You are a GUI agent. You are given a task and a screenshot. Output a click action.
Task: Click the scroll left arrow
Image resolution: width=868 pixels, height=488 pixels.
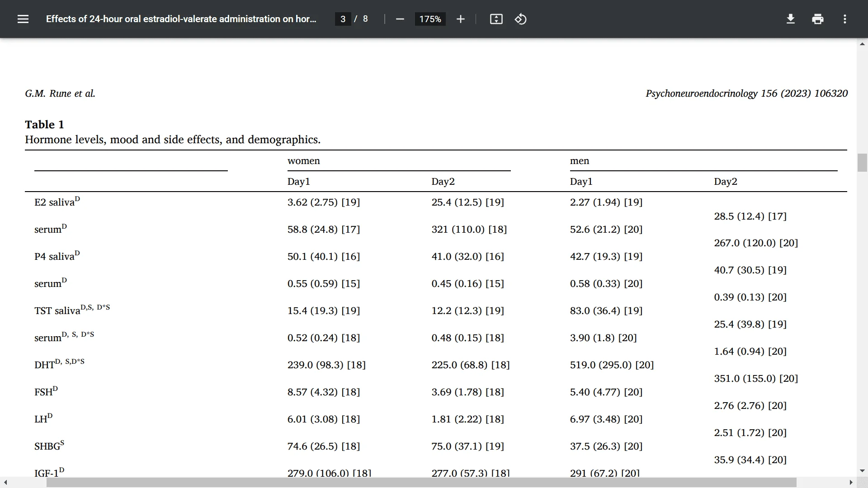pos(5,483)
